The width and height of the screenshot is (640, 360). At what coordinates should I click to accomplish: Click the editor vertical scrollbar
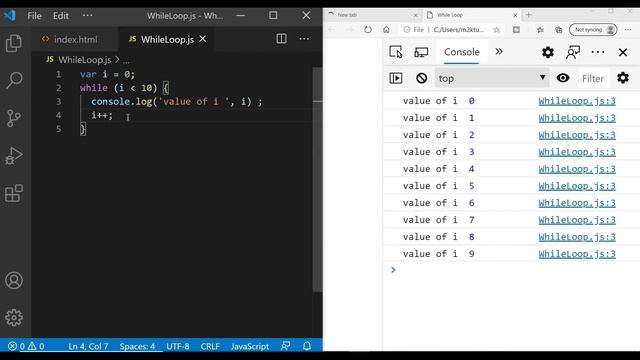tap(317, 180)
